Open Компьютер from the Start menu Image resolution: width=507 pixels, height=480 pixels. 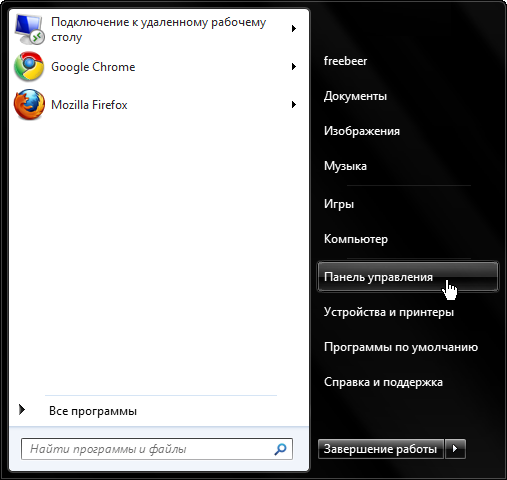[356, 239]
